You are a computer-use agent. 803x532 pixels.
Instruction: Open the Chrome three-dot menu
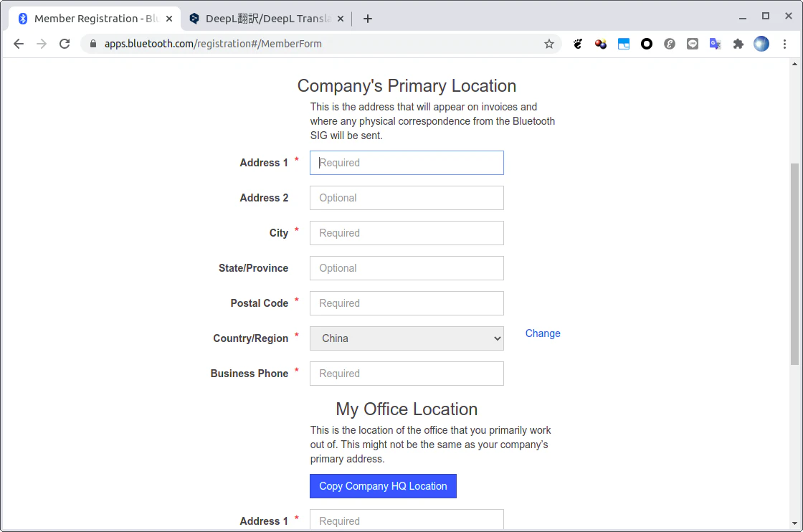(784, 44)
